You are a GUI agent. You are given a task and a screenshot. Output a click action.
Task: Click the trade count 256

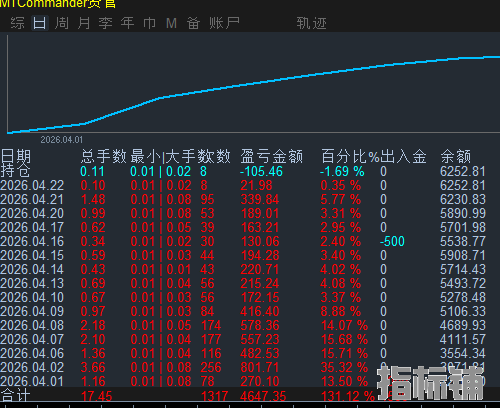tap(211, 367)
